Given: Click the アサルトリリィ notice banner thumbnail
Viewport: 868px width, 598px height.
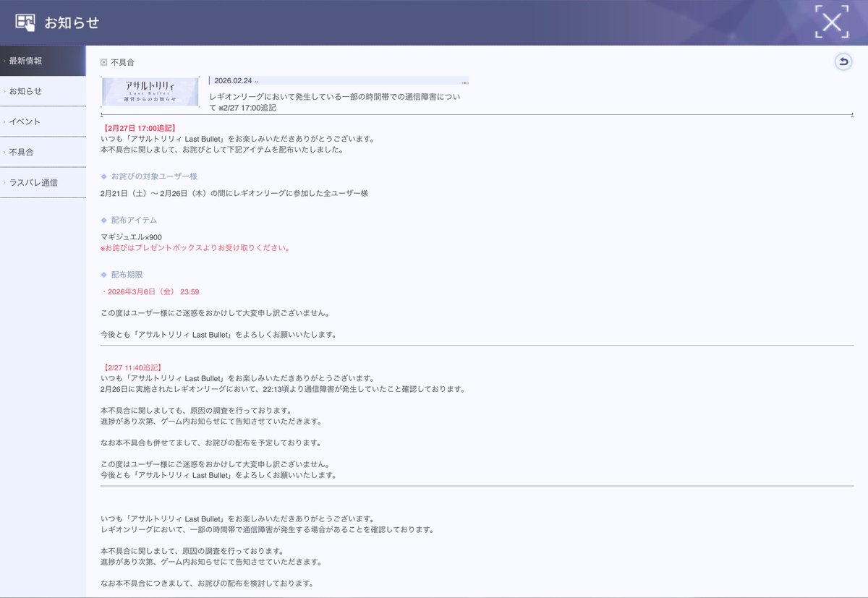Looking at the screenshot, I should pos(150,92).
